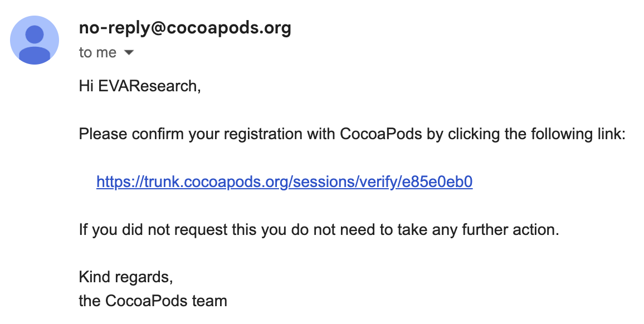Click the 'Please confirm your registration' sentence
Image resolution: width=644 pixels, height=324 pixels.
click(x=352, y=134)
